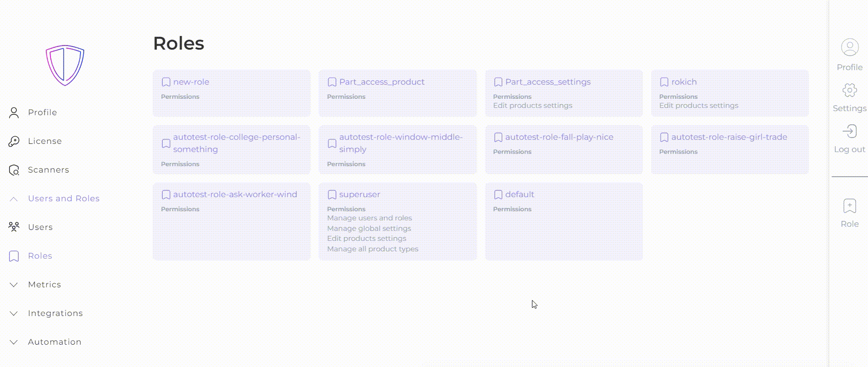The image size is (868, 367).
Task: Expand the Metrics section
Action: click(x=14, y=285)
